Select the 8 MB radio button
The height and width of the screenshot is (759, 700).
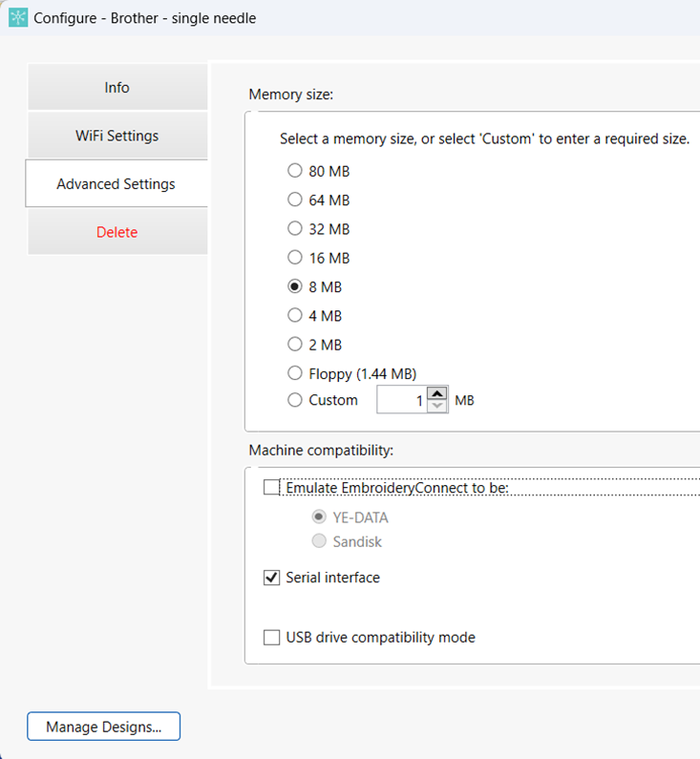click(x=295, y=287)
